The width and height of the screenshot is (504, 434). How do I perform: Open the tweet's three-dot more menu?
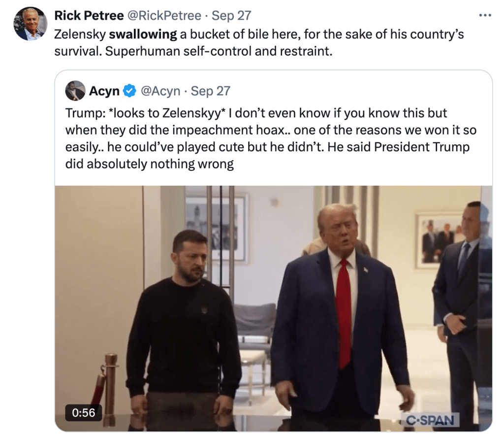(x=485, y=15)
